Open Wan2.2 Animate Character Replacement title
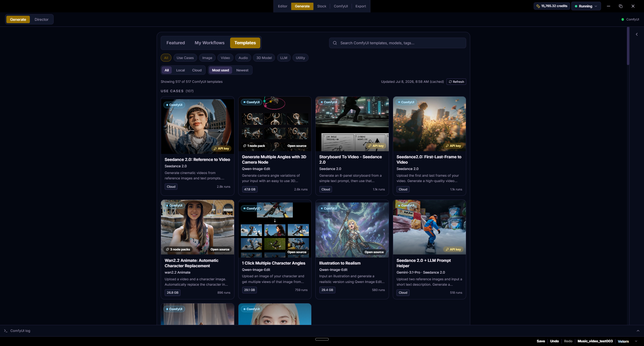This screenshot has height=346, width=644. pyautogui.click(x=192, y=263)
